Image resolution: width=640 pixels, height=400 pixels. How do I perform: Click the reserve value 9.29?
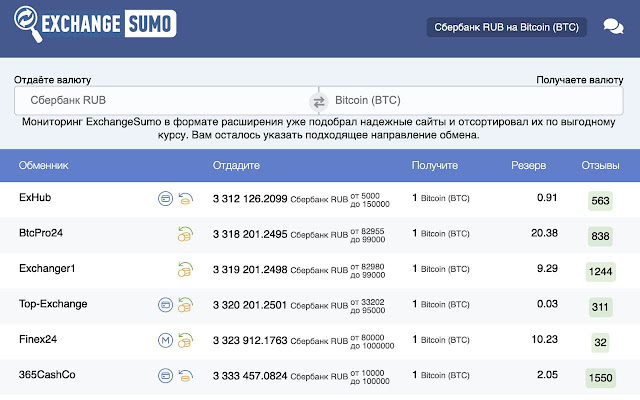547,269
